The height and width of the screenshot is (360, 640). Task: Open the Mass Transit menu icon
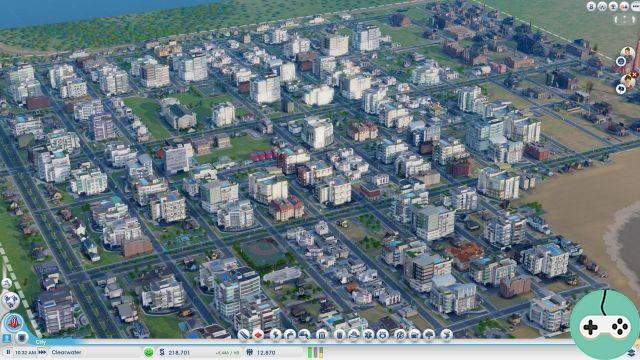414,335
